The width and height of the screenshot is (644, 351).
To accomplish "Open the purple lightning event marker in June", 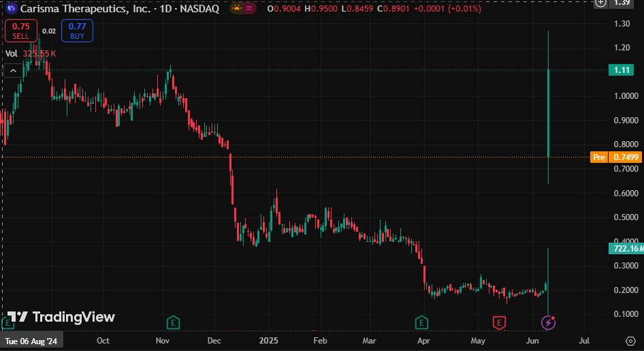I will pyautogui.click(x=548, y=322).
